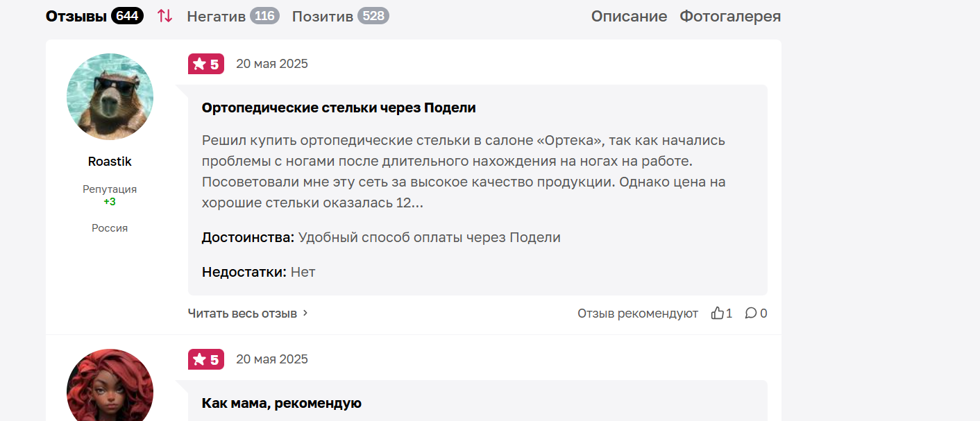
Task: Open review title 'Как мама, рекомендую'
Action: click(282, 403)
